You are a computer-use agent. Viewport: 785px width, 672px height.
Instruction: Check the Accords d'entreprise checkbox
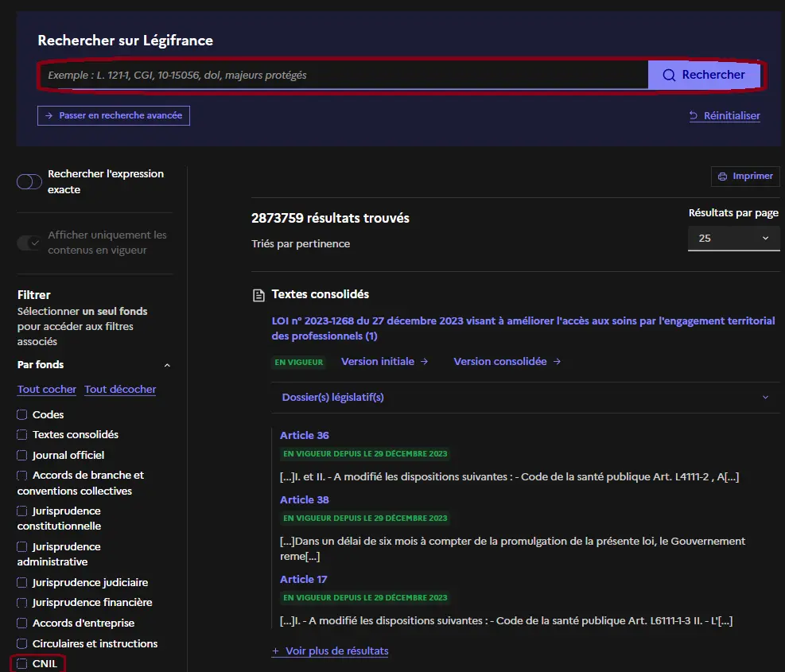[22, 623]
